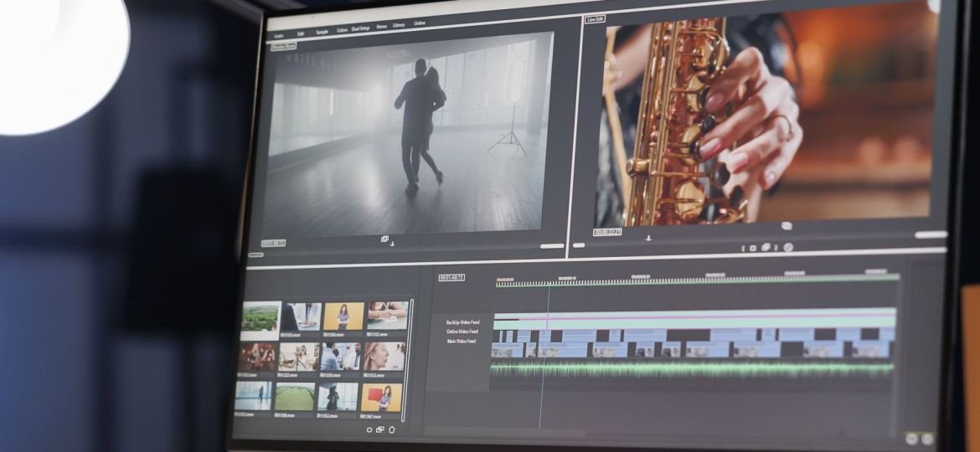Select the woman holding red sign clip
The width and height of the screenshot is (980, 452).
381,398
